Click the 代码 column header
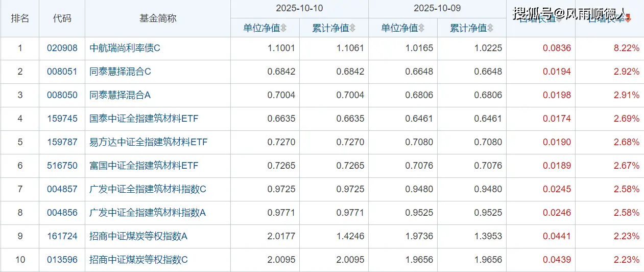The width and height of the screenshot is (644, 272). tap(62, 18)
